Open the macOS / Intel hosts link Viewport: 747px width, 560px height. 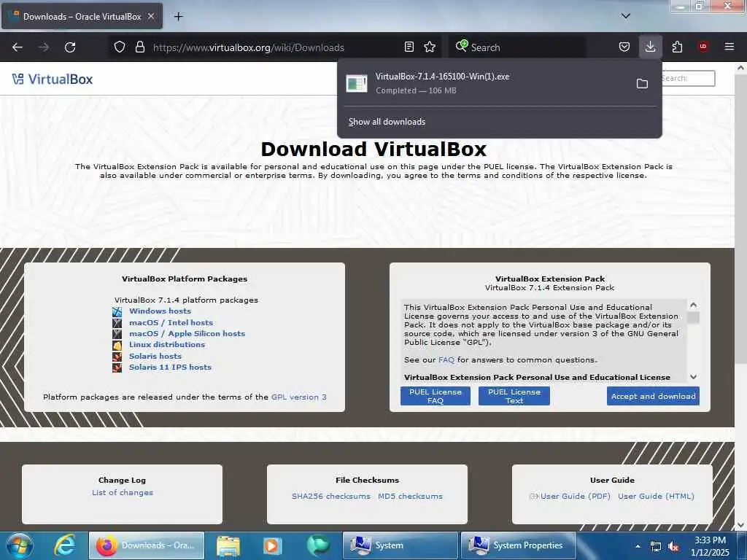click(x=171, y=322)
